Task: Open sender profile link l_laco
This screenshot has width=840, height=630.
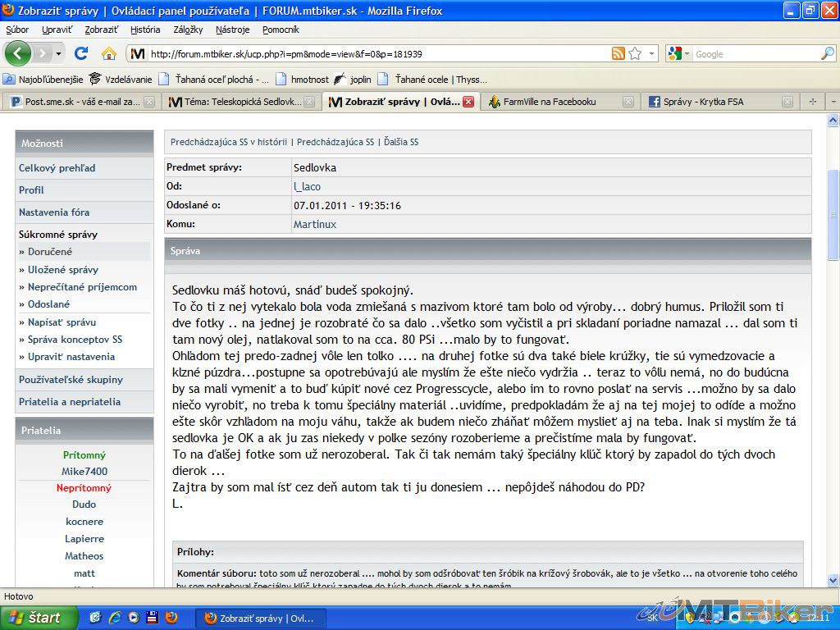Action: [x=307, y=186]
